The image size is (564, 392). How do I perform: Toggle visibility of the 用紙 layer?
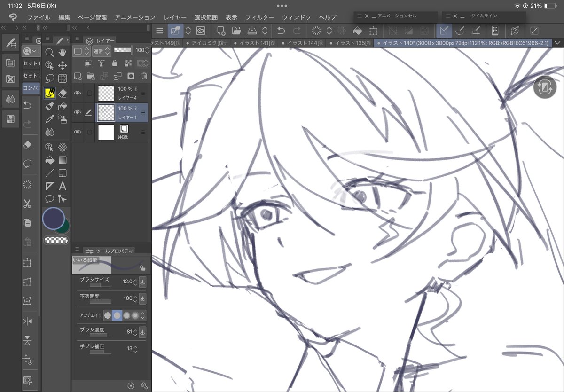(x=78, y=133)
